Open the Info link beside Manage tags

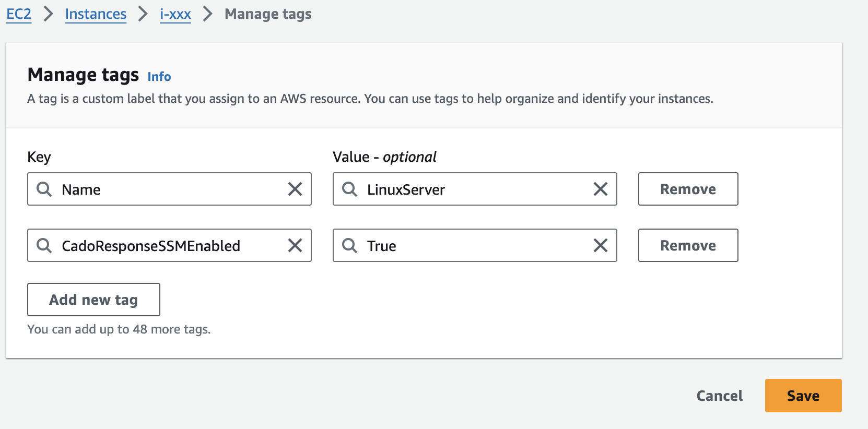point(159,77)
